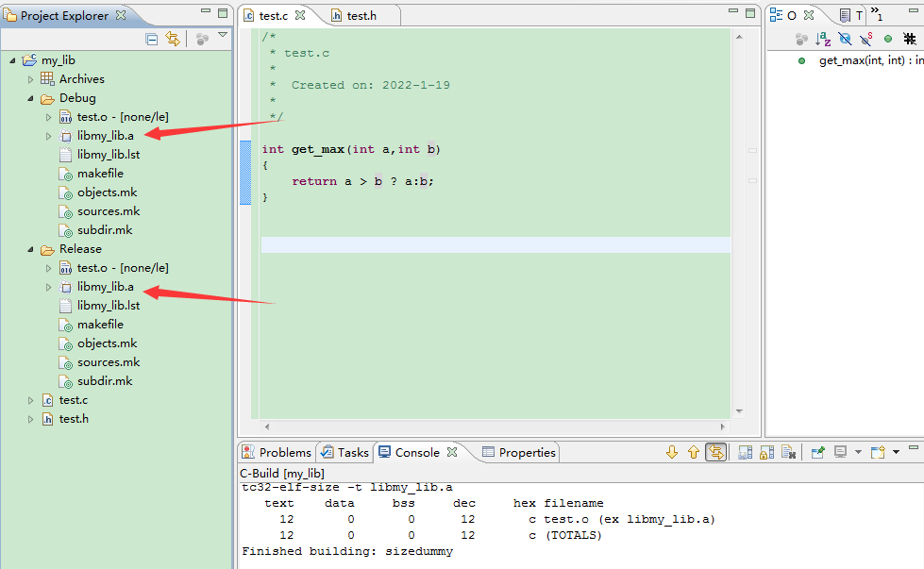Show next error in Console

(x=671, y=452)
